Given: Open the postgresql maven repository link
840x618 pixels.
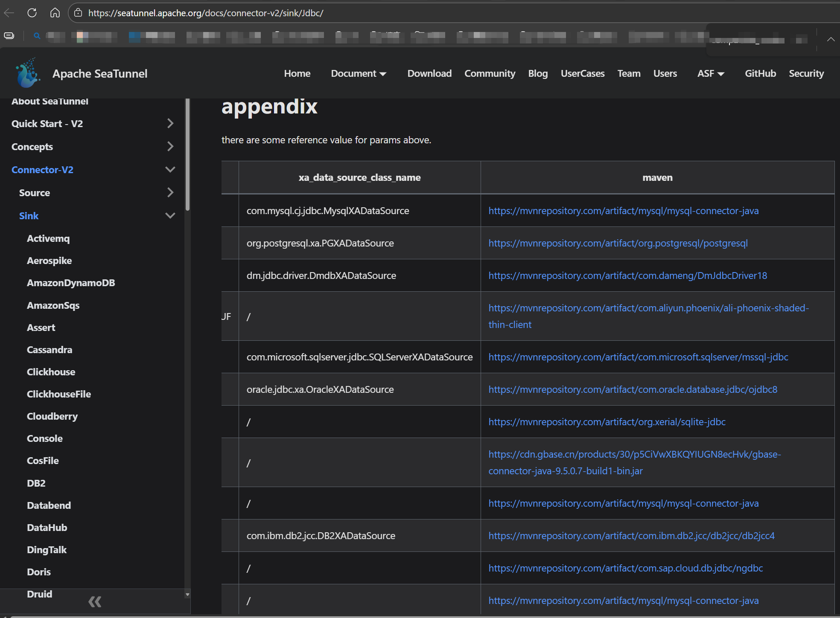Looking at the screenshot, I should click(x=618, y=243).
